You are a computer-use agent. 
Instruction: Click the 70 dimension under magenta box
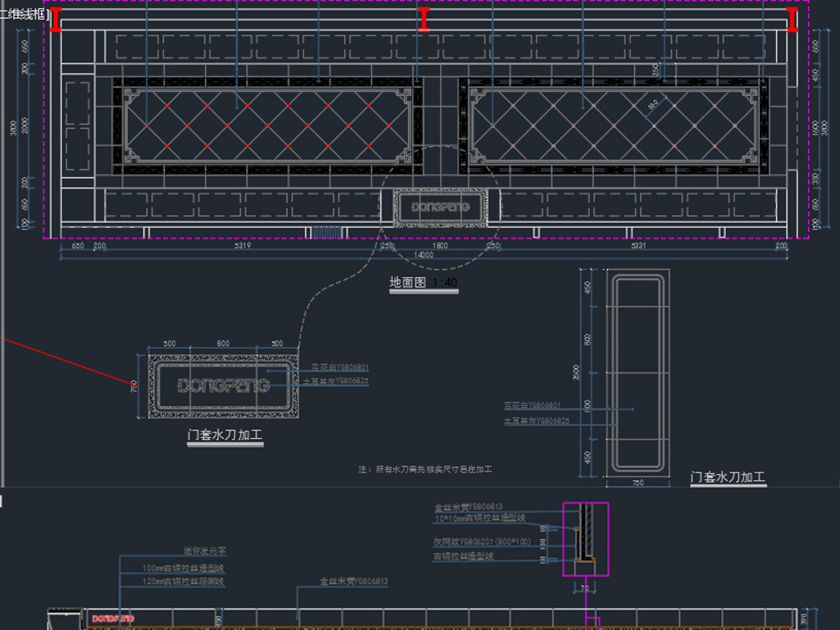click(x=585, y=587)
